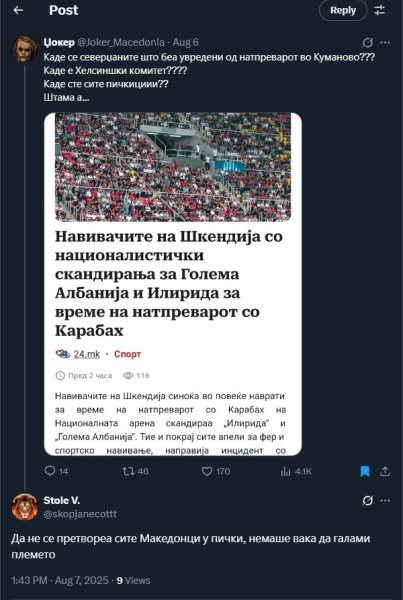The image size is (403, 600).
Task: Open the 1:43 PM Aug 7, 2025 timestamp
Action: pos(60,580)
